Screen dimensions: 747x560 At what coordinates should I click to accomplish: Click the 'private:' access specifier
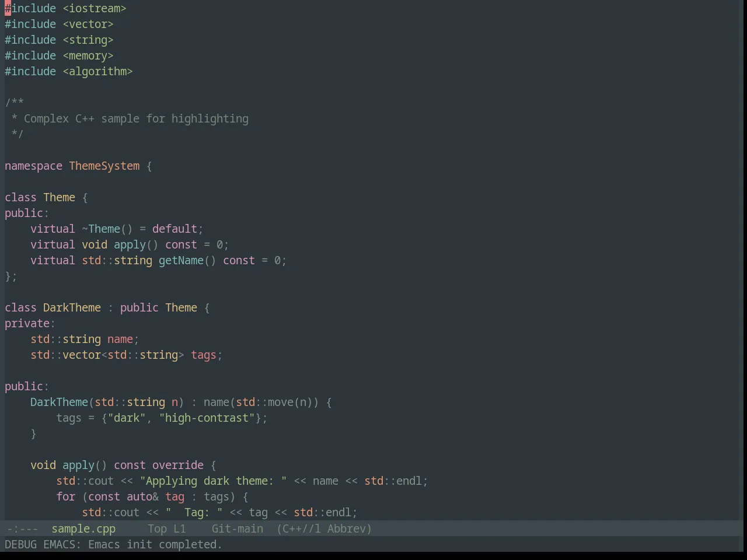(30, 324)
